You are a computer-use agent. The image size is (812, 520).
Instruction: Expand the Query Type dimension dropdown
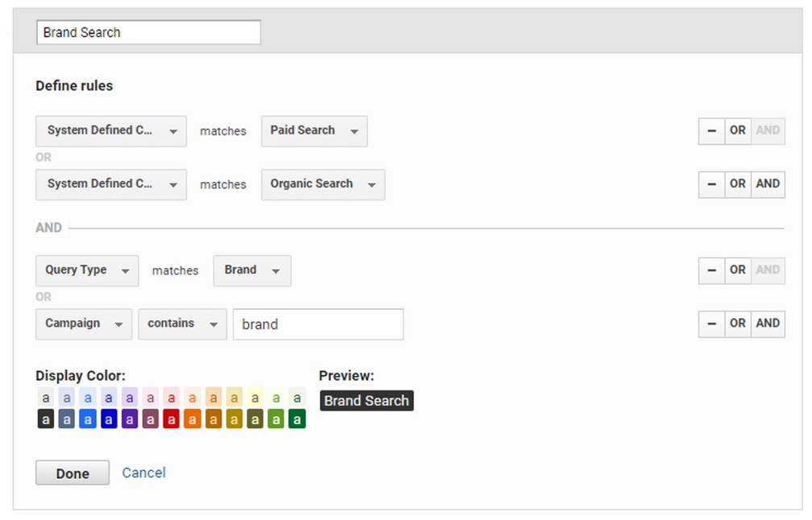[87, 270]
